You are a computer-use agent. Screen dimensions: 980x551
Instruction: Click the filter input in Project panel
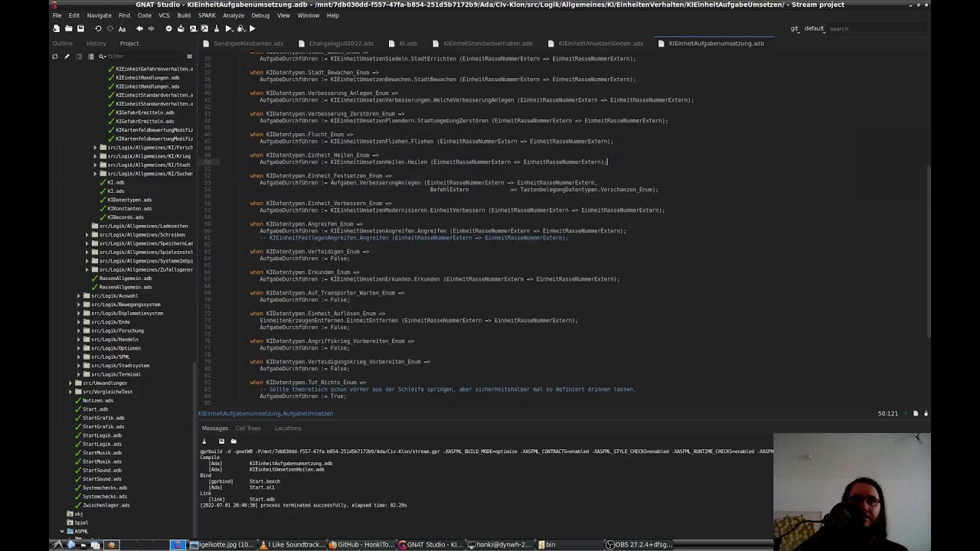144,56
